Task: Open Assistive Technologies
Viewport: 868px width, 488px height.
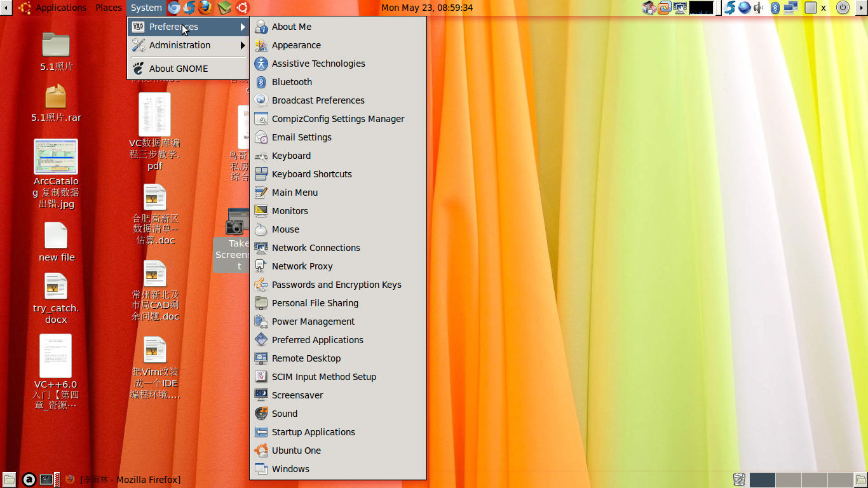Action: (337, 64)
